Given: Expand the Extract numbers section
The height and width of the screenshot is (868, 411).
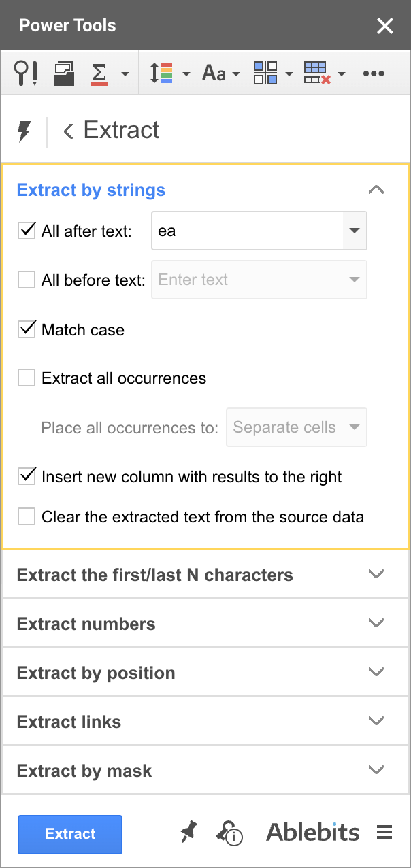Looking at the screenshot, I should click(x=376, y=623).
